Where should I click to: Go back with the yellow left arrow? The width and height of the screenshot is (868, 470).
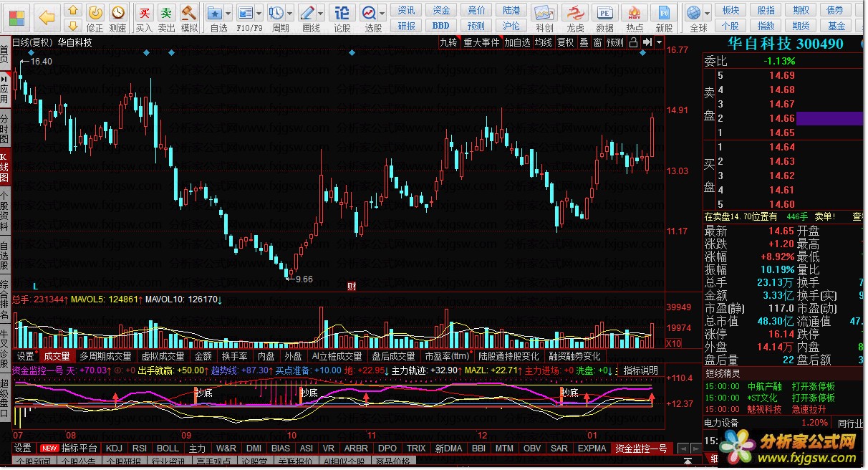point(47,16)
